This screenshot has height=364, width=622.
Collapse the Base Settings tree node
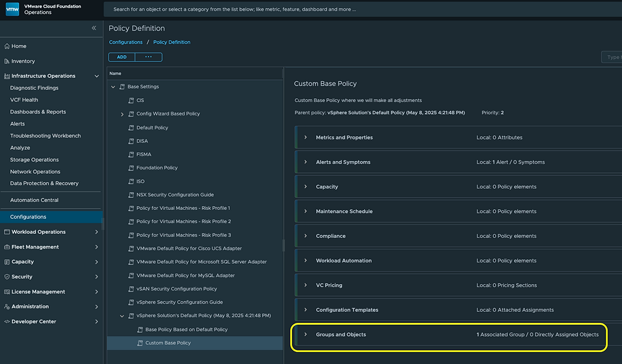click(113, 87)
